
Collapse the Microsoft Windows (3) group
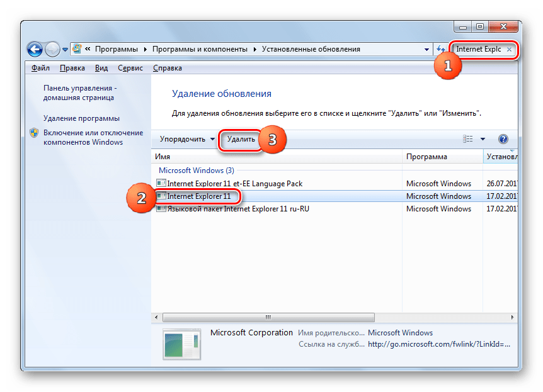coord(197,171)
